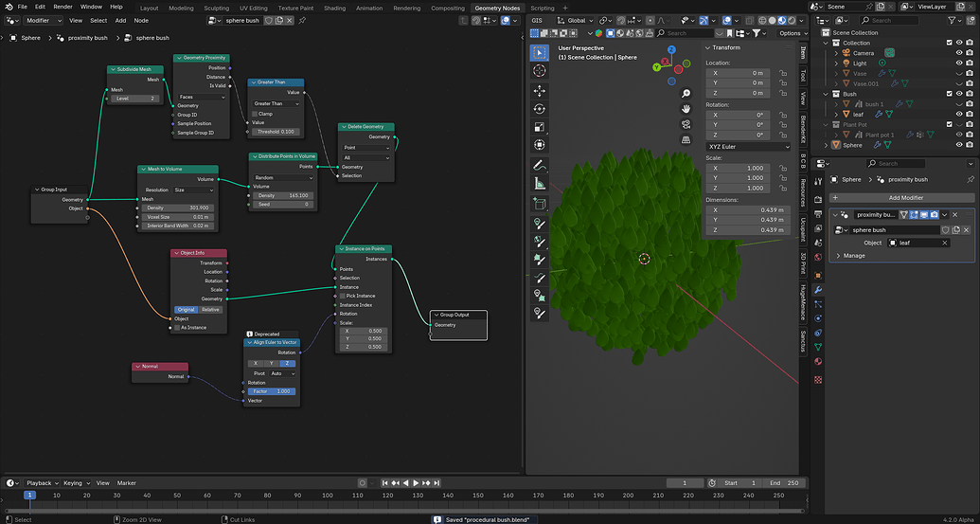980x524 pixels.
Task: Open the XYZ Euler rotation mode dropdown
Action: (748, 146)
